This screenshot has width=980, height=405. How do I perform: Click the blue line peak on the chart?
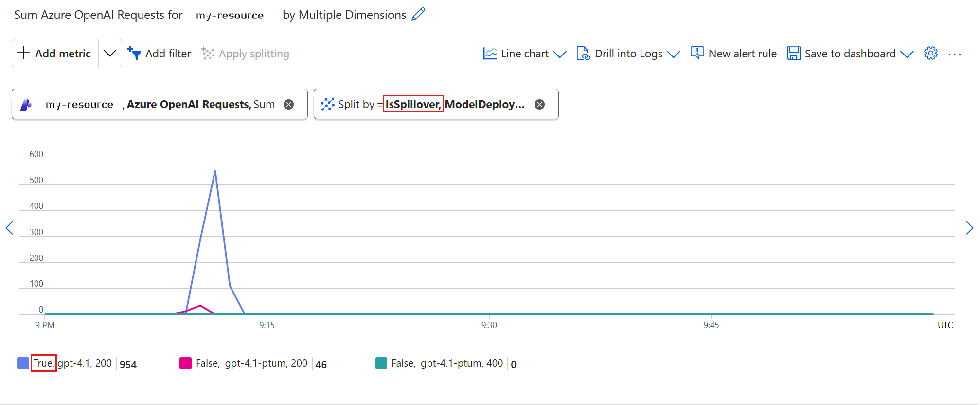tap(215, 171)
